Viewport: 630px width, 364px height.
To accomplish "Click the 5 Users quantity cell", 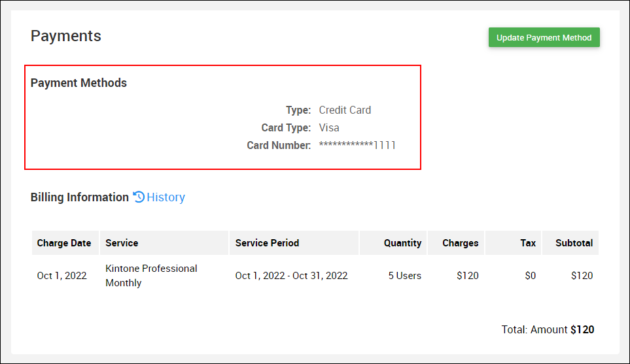I will pos(404,276).
